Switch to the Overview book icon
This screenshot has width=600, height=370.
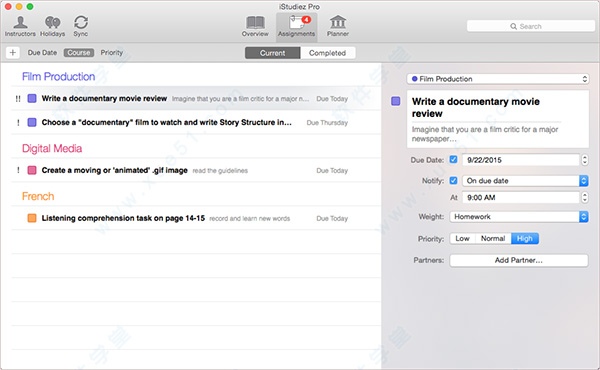[x=255, y=26]
